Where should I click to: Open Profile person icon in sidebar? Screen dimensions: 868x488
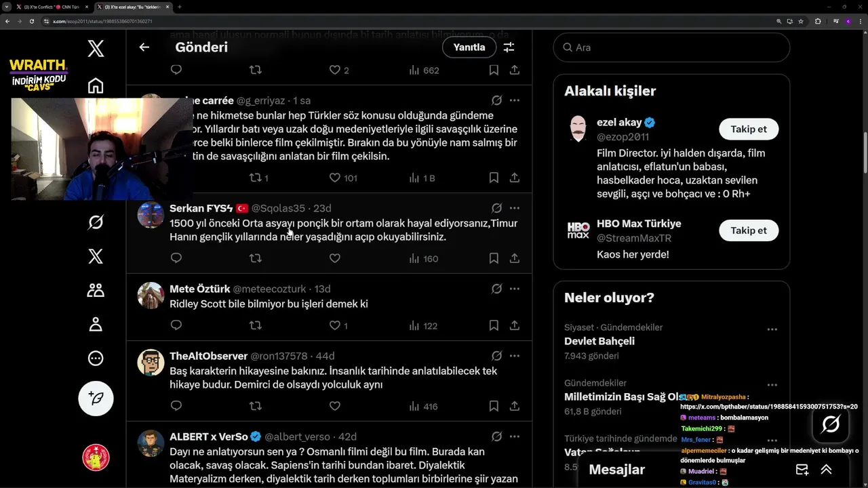click(x=96, y=324)
